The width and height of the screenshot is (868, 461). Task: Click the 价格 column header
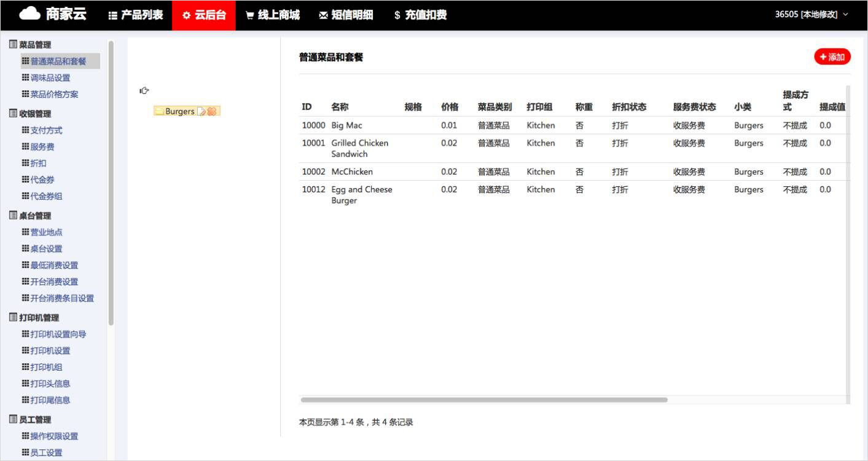[x=450, y=107]
